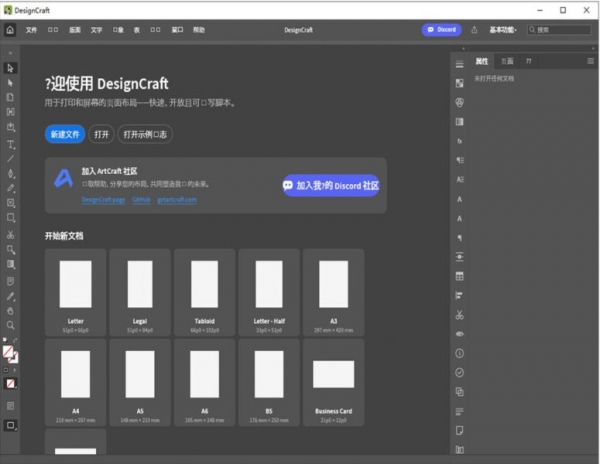Click the search input field
The height and width of the screenshot is (464, 600).
tap(559, 30)
